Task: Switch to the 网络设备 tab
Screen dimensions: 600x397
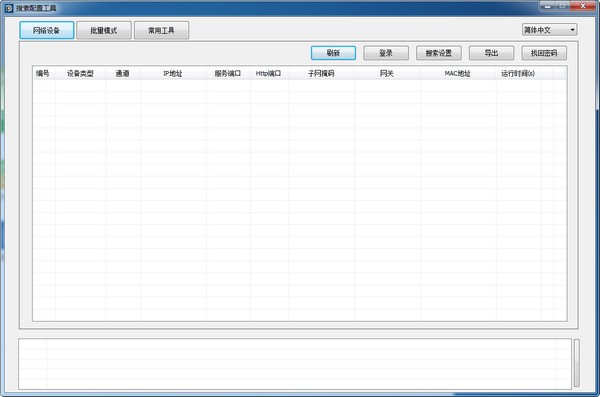Action: point(47,30)
